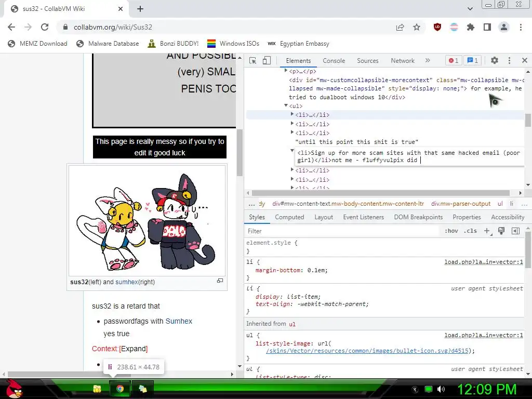This screenshot has height=399, width=532.
Task: Open the Layout tab
Action: [324, 217]
